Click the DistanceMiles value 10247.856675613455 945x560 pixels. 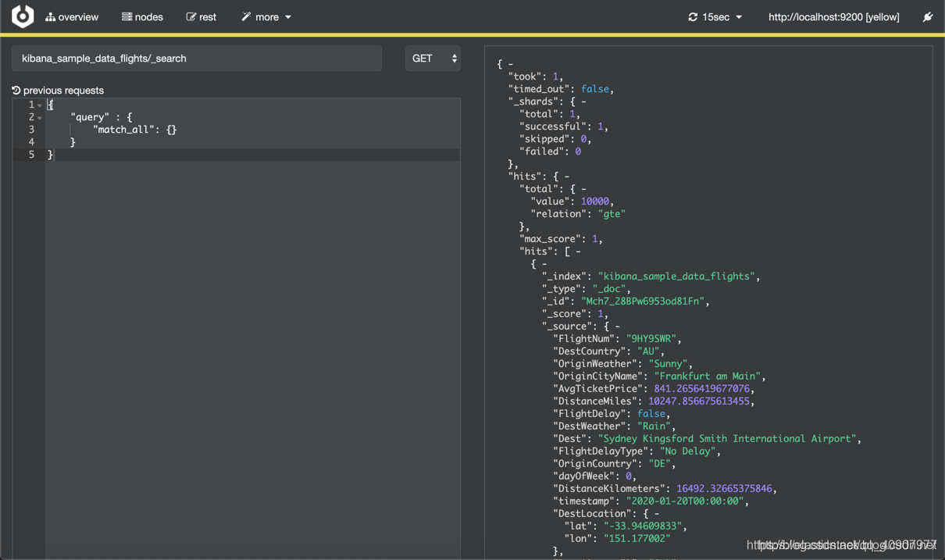tap(699, 401)
